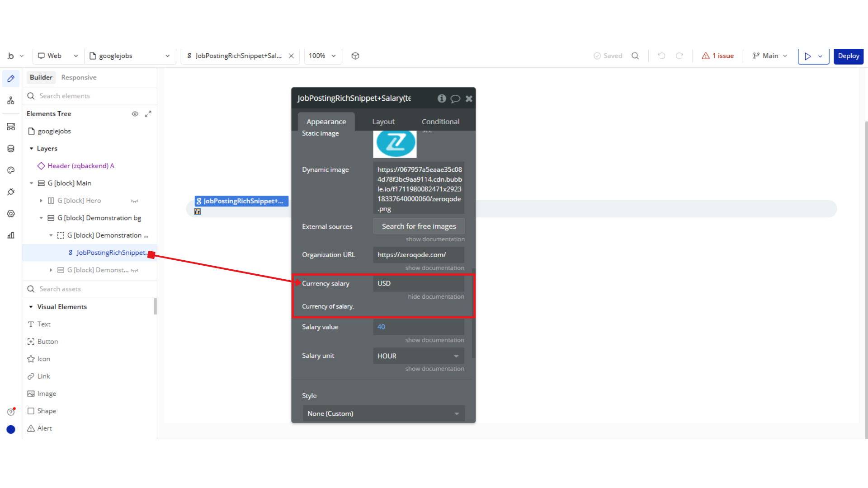Toggle hidden icon on last G [block] Demonst row

click(134, 270)
